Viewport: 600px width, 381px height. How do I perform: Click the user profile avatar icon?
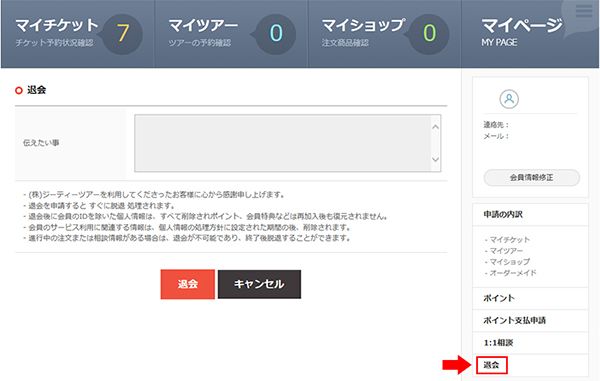pos(509,99)
